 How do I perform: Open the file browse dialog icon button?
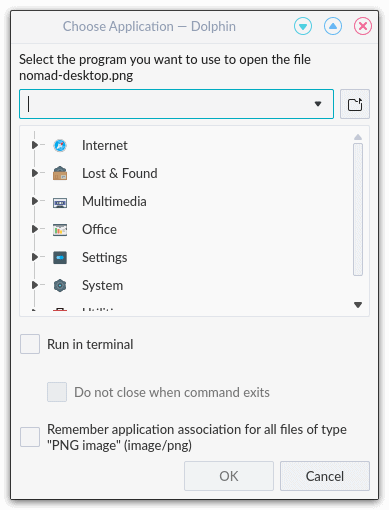355,104
